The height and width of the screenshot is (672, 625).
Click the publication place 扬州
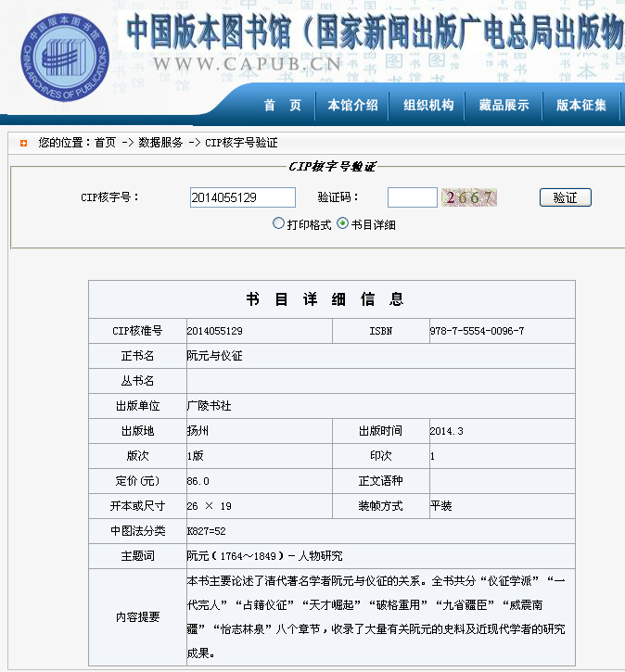tap(198, 431)
